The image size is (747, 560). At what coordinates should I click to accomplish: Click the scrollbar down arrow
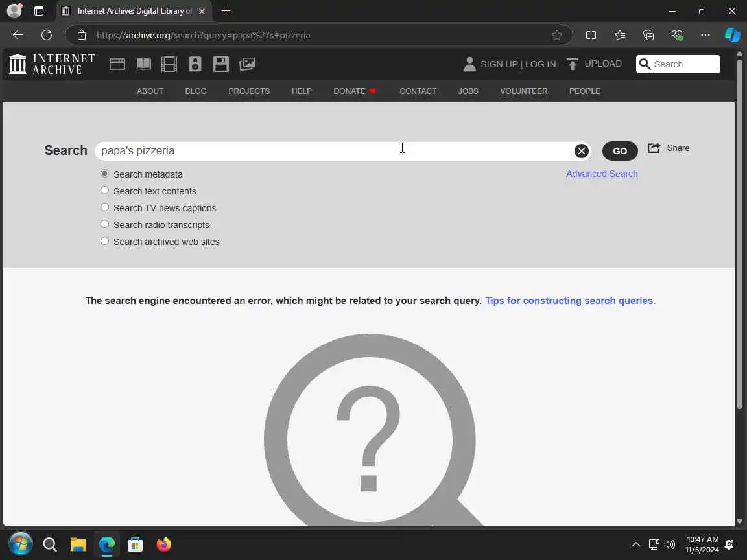coord(739,521)
